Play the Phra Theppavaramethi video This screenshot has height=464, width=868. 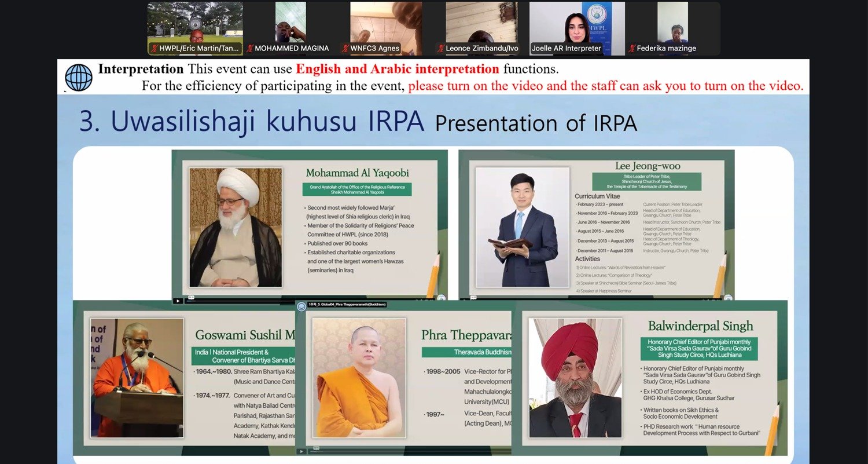pyautogui.click(x=301, y=451)
